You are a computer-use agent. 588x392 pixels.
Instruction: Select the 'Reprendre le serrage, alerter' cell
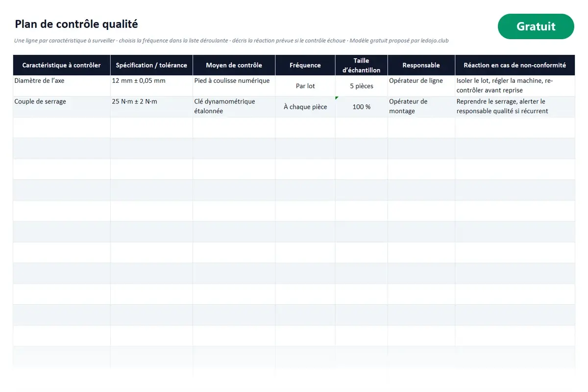point(515,107)
